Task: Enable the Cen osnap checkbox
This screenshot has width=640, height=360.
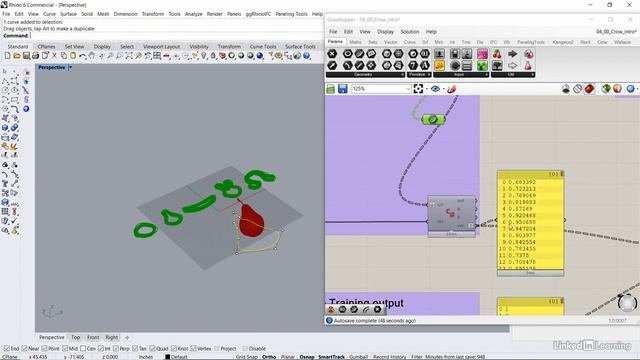Action: pyautogui.click(x=83, y=349)
